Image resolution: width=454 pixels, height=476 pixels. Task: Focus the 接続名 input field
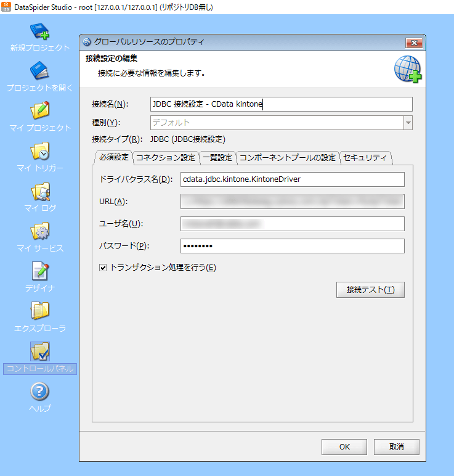pos(281,104)
